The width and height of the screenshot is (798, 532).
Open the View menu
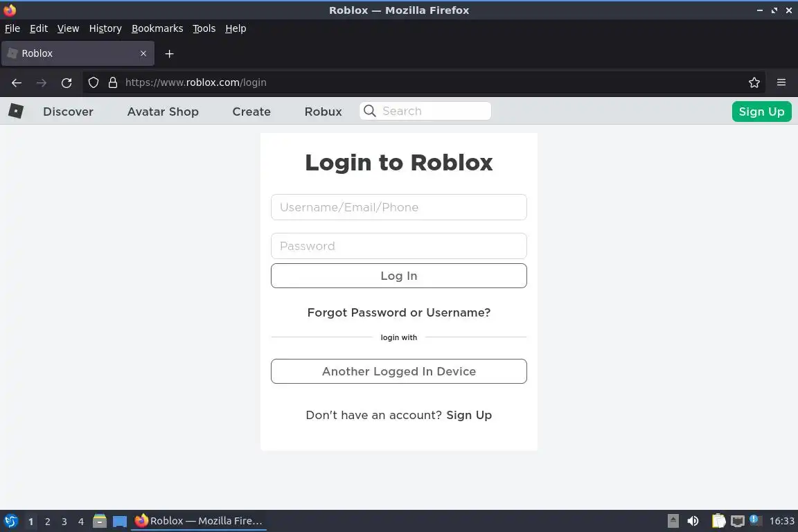coord(68,28)
